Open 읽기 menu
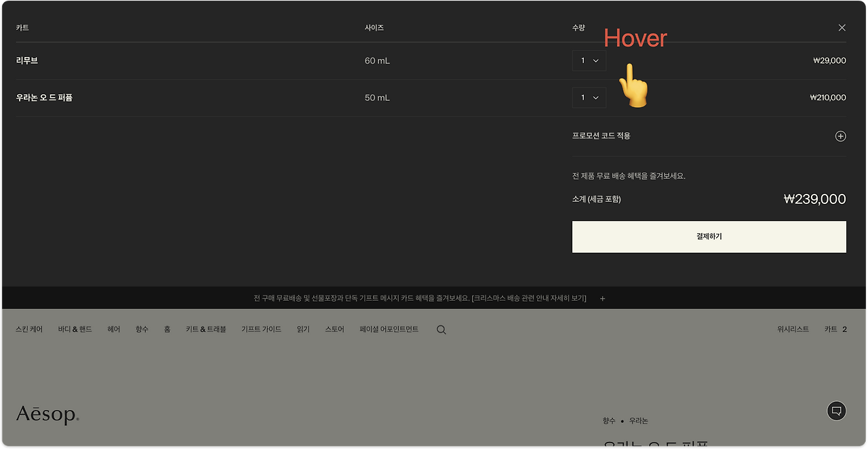Image resolution: width=868 pixels, height=450 pixels. pos(303,329)
